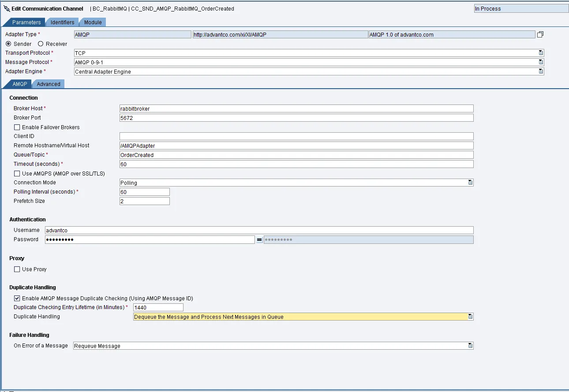Image resolution: width=569 pixels, height=392 pixels.
Task: Click the Broker Host input field
Action: (x=296, y=108)
